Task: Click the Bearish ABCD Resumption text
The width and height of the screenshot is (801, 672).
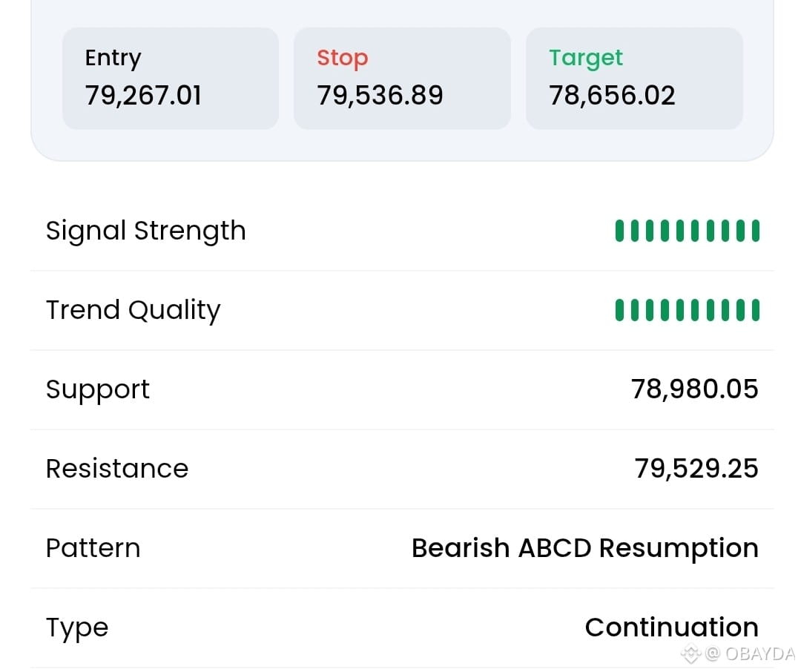Action: (x=585, y=549)
